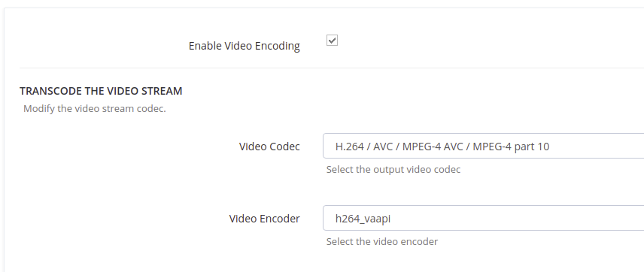This screenshot has width=644, height=272.
Task: Click the 'Select the output video codec' hint
Action: tap(393, 169)
